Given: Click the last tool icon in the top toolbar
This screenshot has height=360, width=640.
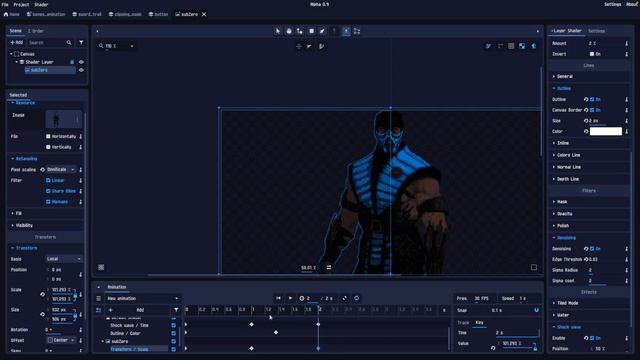Looking at the screenshot, I should (x=357, y=31).
